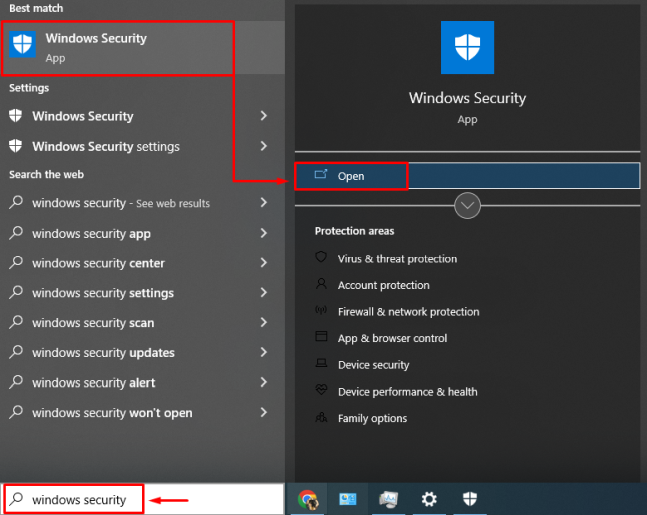Click search icon beside 'windows security center'

[16, 262]
